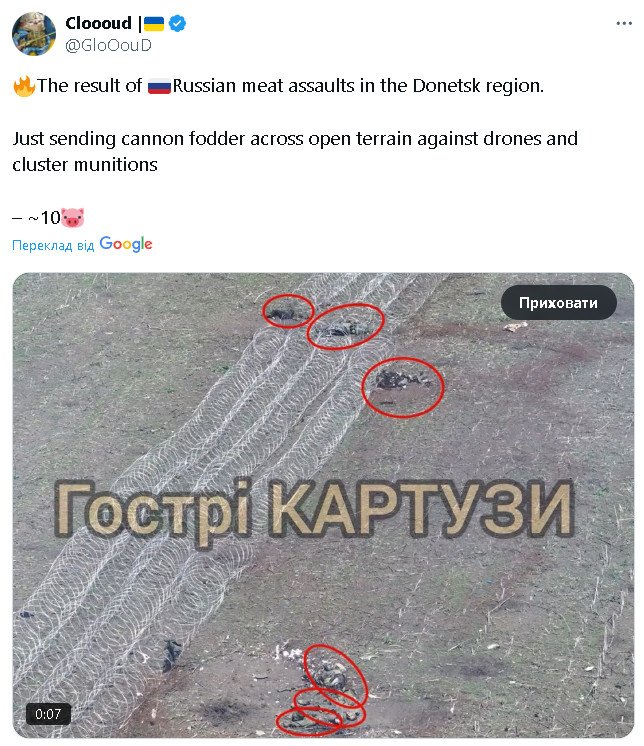Click the blue verified checkmark badge
The image size is (644, 746).
tap(177, 23)
